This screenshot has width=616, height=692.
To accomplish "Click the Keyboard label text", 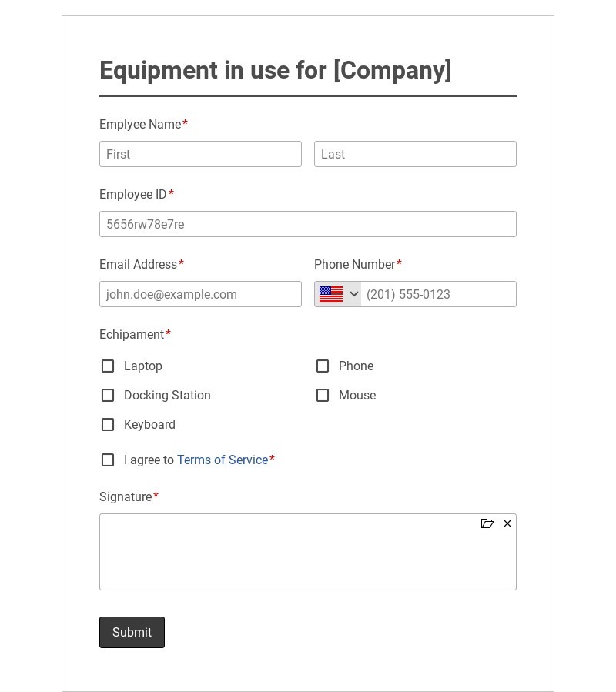I will (x=149, y=425).
